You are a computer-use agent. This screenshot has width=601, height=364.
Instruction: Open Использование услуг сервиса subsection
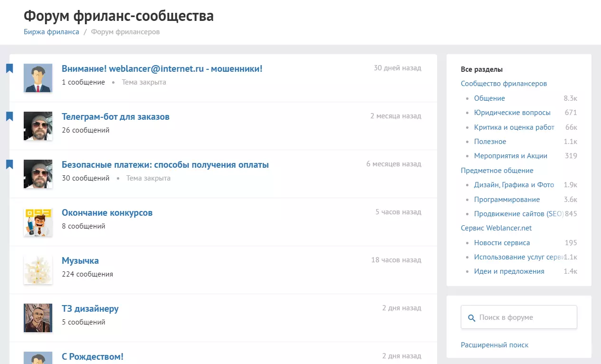coord(519,257)
